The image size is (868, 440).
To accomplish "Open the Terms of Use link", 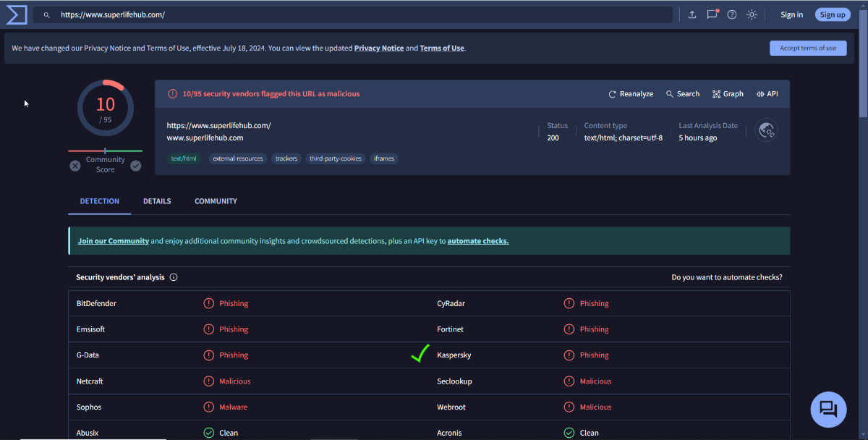I will pyautogui.click(x=442, y=48).
